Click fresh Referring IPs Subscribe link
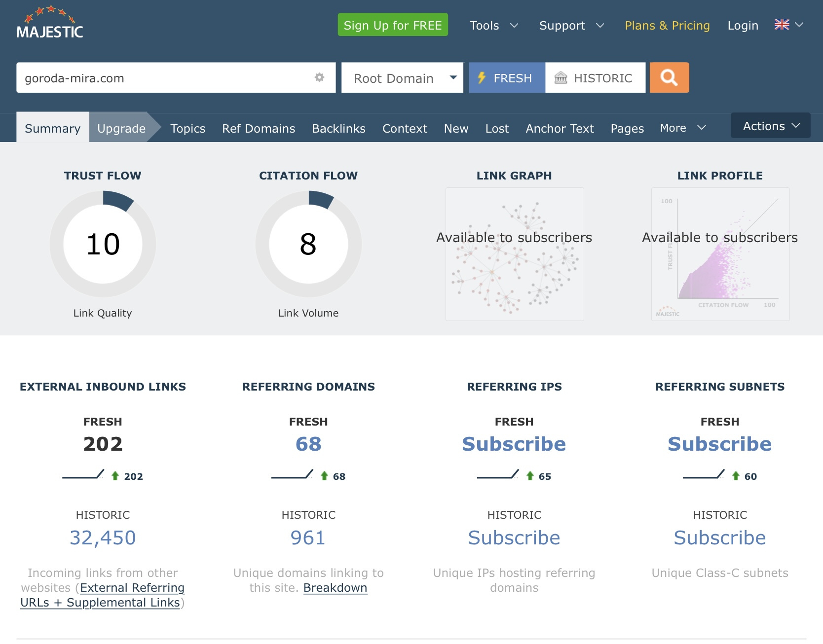This screenshot has height=644, width=823. pos(514,444)
